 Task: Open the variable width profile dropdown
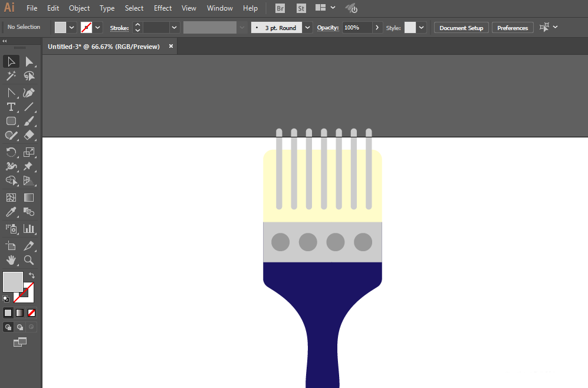point(242,27)
